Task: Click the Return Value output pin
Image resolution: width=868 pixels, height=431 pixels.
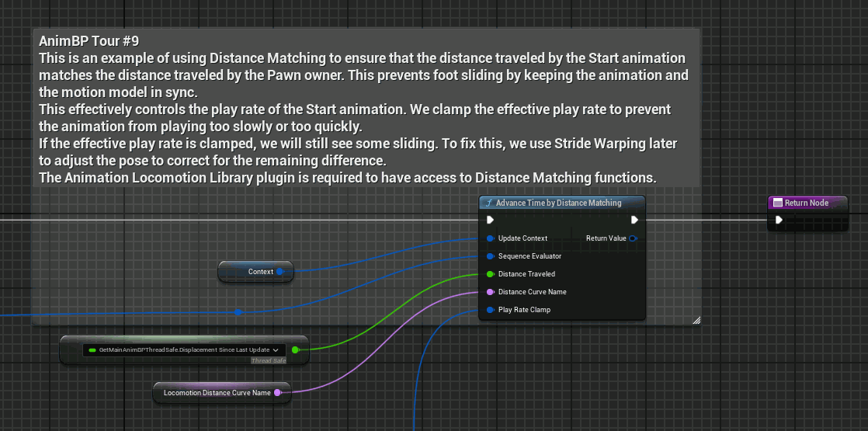Action: (633, 238)
